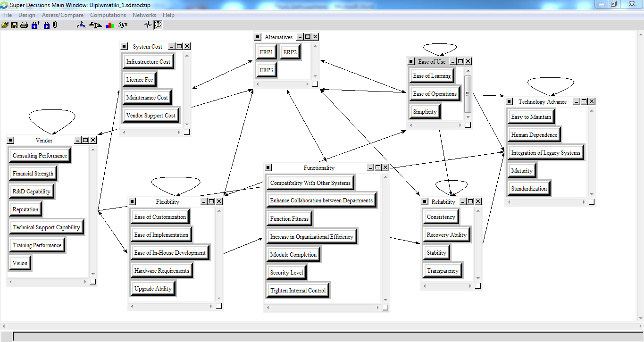Open the Flexibility cluster menu icon

(133, 201)
